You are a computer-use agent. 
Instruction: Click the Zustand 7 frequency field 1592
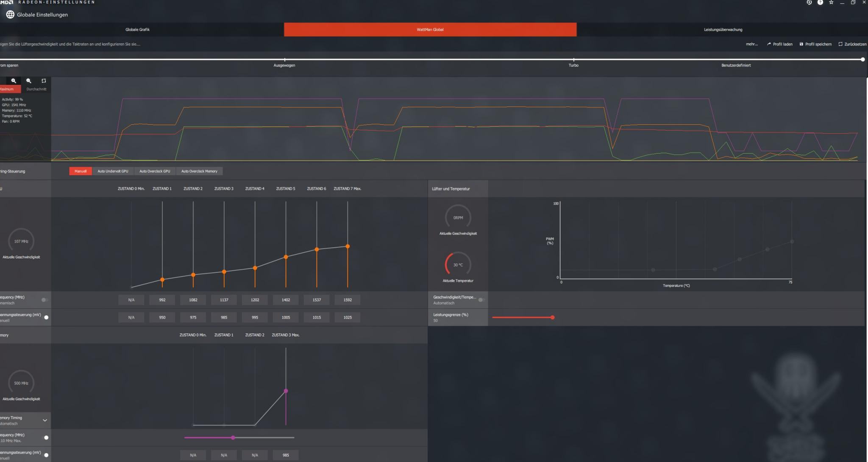[348, 300]
